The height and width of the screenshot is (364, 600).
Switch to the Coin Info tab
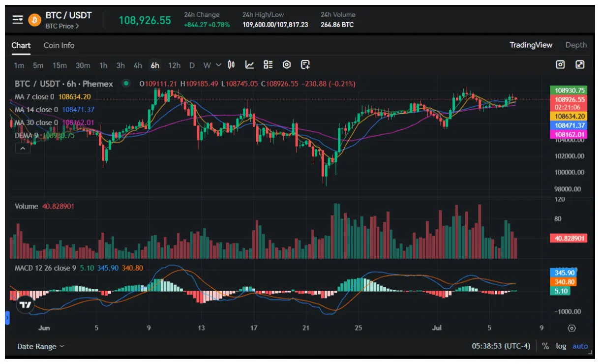tap(59, 45)
